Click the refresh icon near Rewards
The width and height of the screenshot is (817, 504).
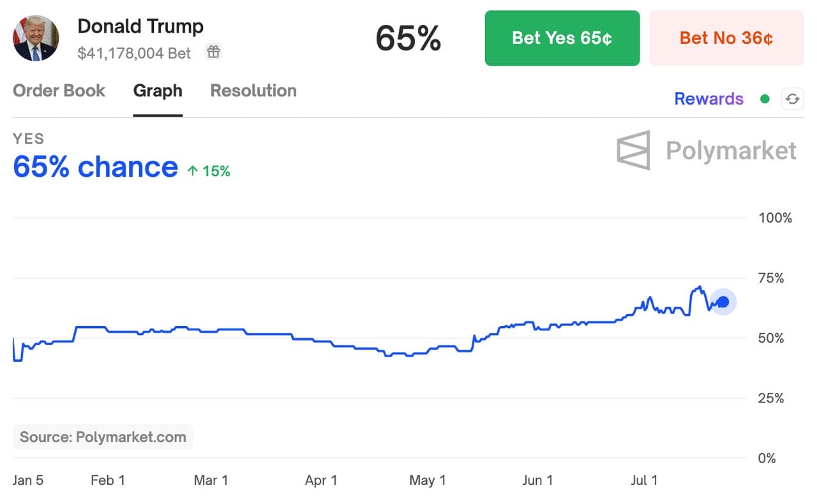tap(793, 99)
